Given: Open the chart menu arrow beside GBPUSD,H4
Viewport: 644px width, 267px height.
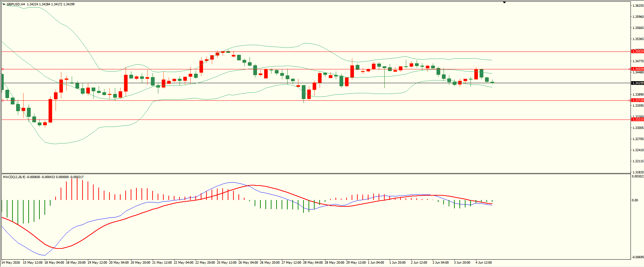Looking at the screenshot, I should [4, 4].
